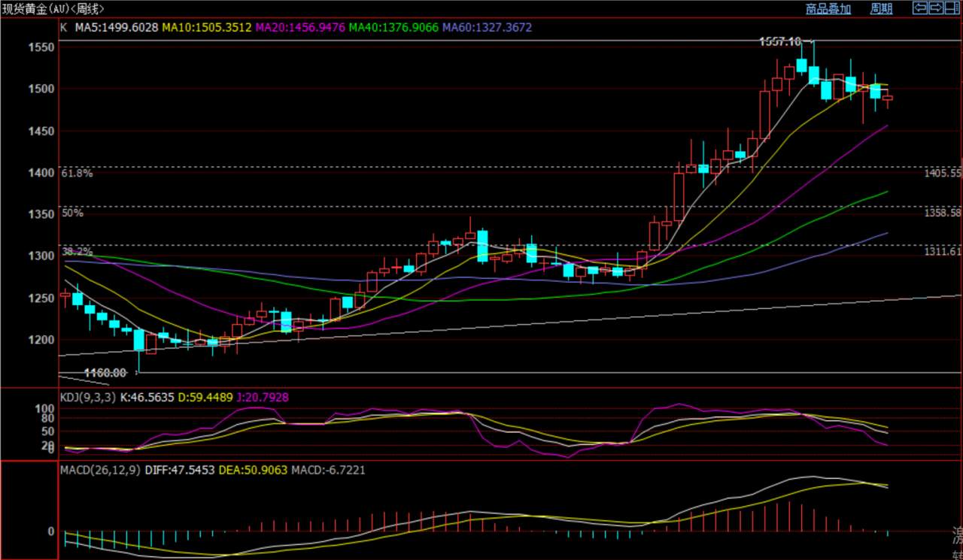Viewport: 963px width, 560px height.
Task: Click the 1358.58 retracement price label
Action: (x=943, y=213)
